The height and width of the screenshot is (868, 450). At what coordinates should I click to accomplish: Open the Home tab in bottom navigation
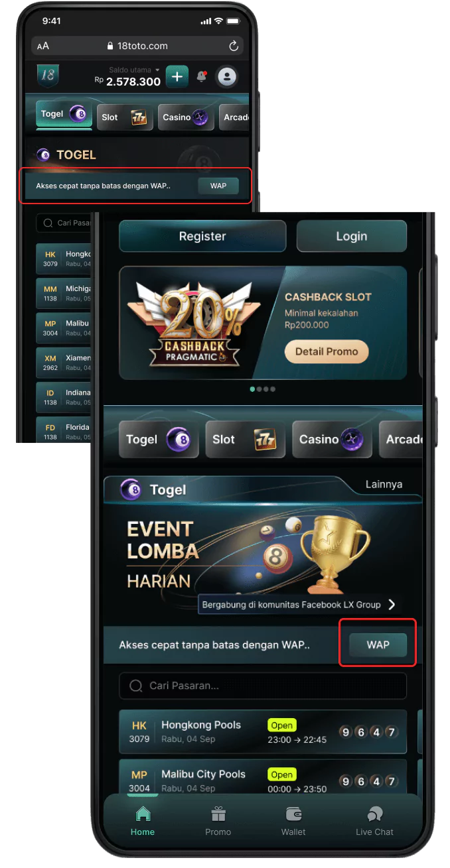click(x=143, y=822)
